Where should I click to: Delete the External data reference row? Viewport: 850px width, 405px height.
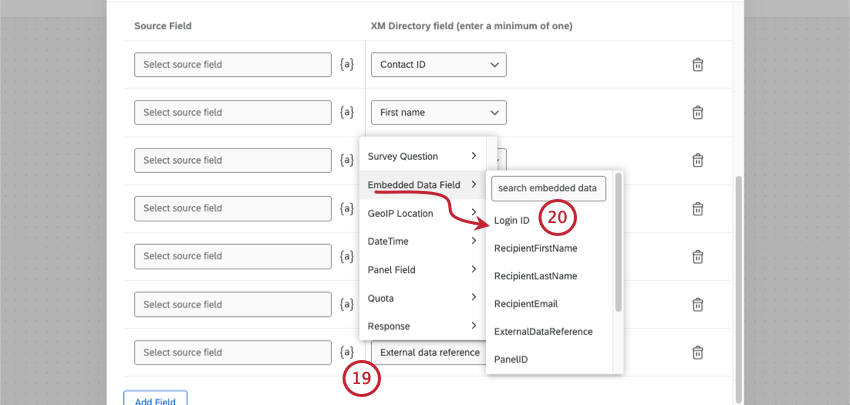click(698, 352)
